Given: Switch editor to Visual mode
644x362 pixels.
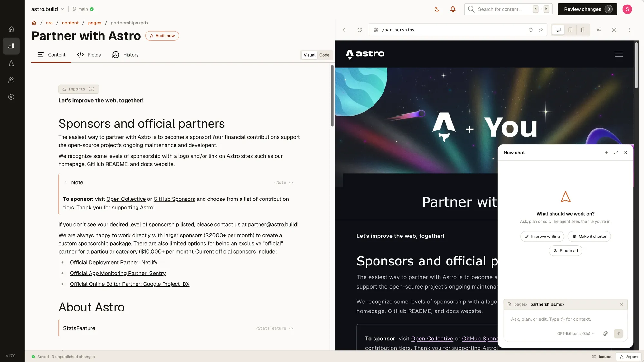Looking at the screenshot, I should pos(309,55).
